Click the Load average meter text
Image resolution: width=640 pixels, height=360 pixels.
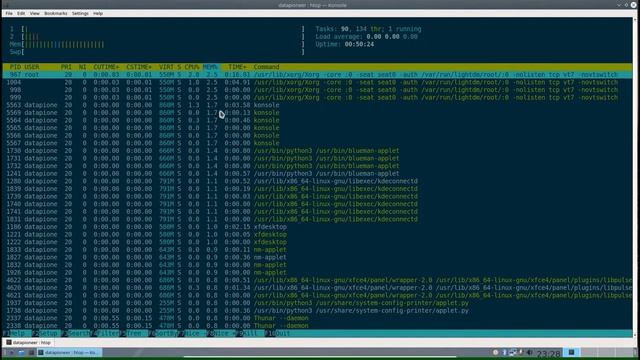tap(366, 37)
